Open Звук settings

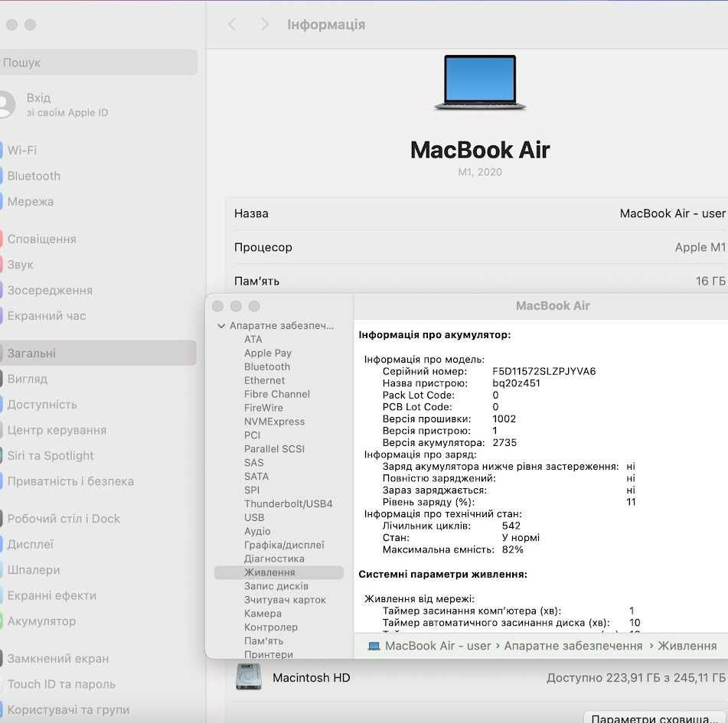tap(21, 265)
